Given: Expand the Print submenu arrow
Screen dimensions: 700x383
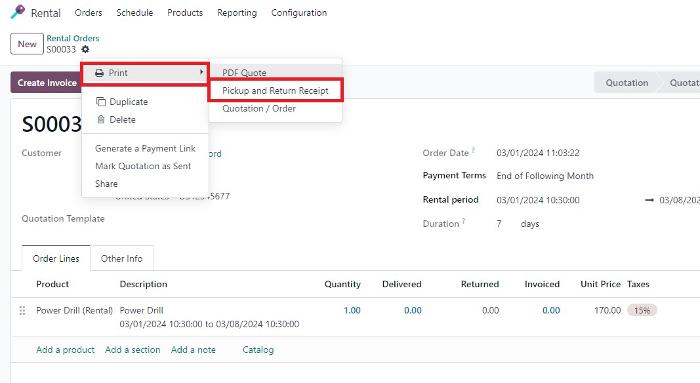Looking at the screenshot, I should point(201,72).
